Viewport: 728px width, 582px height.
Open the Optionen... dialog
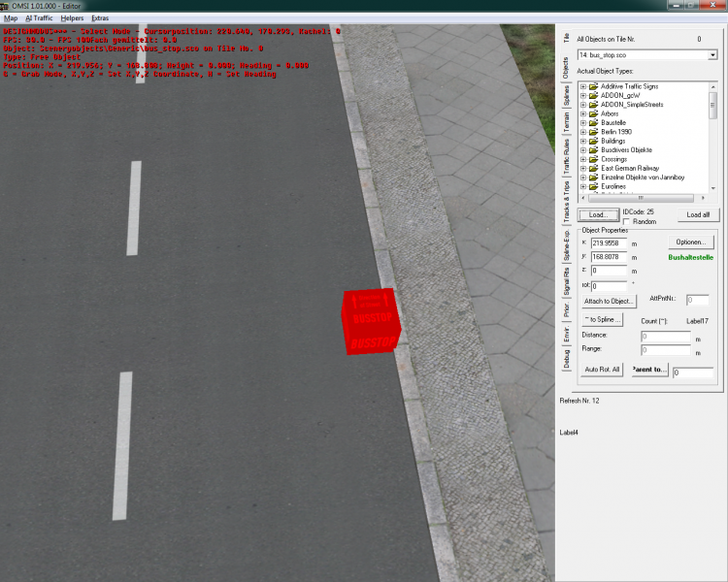point(690,242)
